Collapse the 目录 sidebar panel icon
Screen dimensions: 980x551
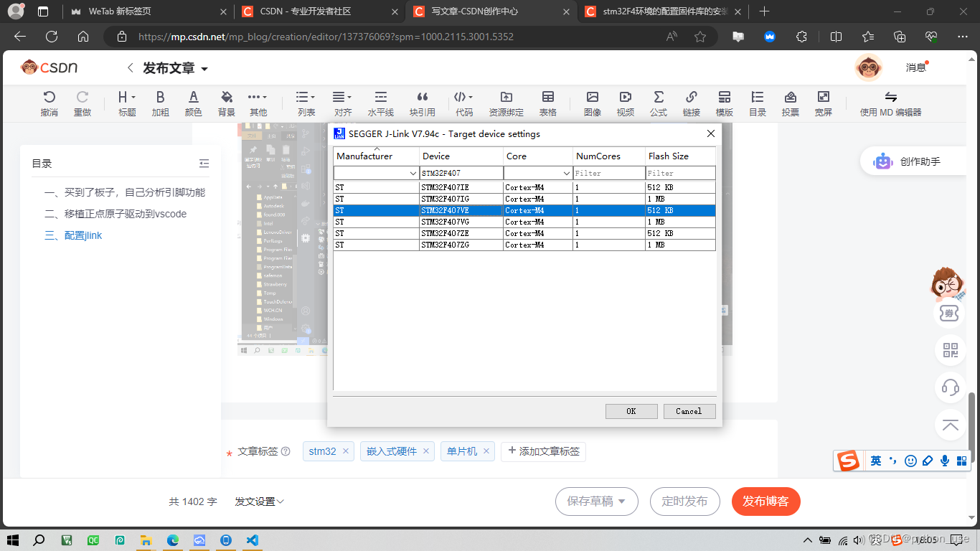click(x=204, y=164)
